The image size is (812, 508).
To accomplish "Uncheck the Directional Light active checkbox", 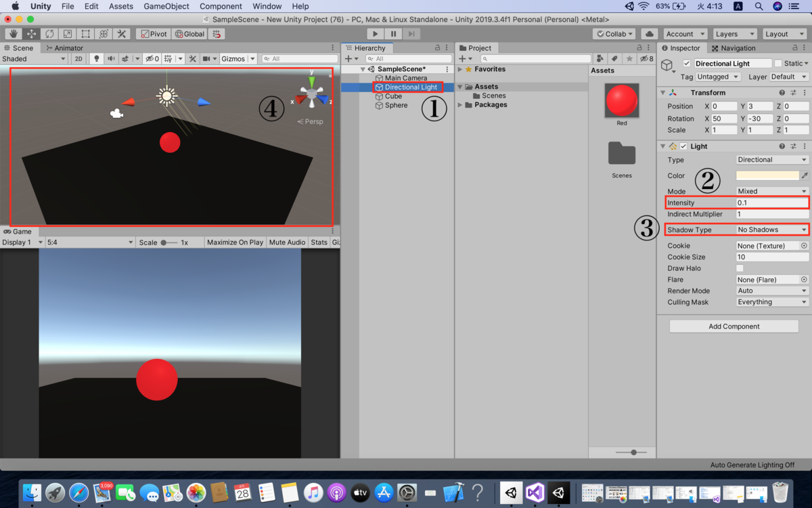I will [x=687, y=64].
